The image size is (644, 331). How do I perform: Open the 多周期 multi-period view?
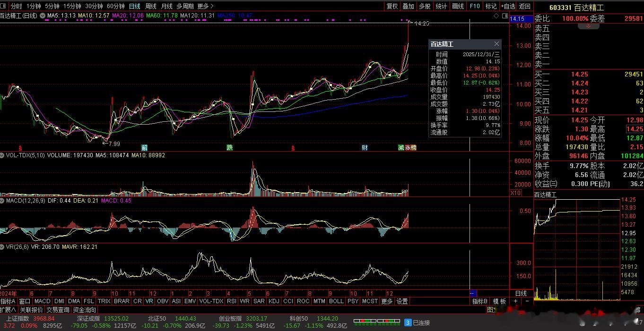(x=185, y=6)
